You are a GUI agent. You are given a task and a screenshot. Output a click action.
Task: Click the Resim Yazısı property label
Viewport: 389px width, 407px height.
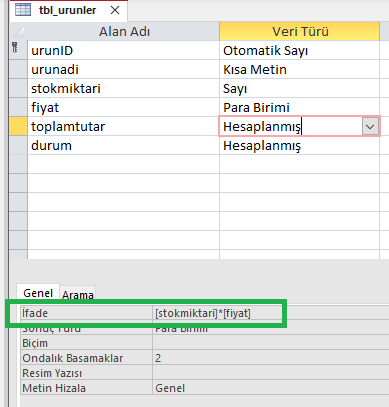tap(87, 373)
